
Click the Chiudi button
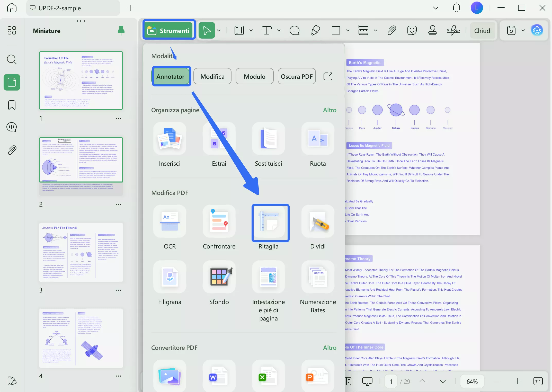(x=483, y=31)
